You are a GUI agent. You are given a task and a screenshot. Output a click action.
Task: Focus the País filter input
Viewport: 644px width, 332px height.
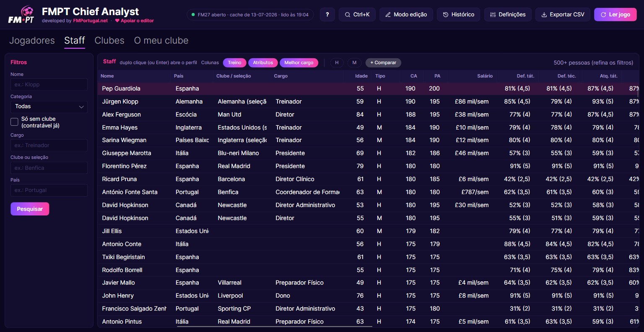pos(49,190)
